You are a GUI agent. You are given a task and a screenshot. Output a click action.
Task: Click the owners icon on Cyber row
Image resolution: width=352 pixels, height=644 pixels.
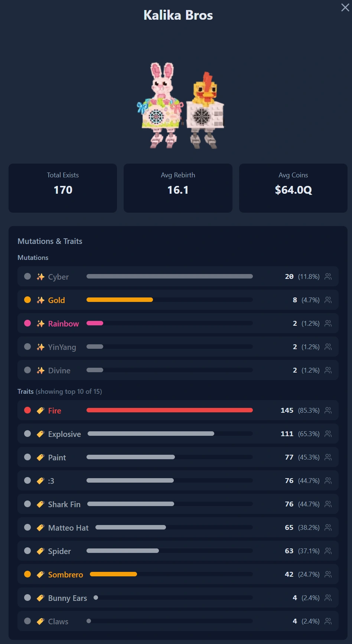pos(328,277)
